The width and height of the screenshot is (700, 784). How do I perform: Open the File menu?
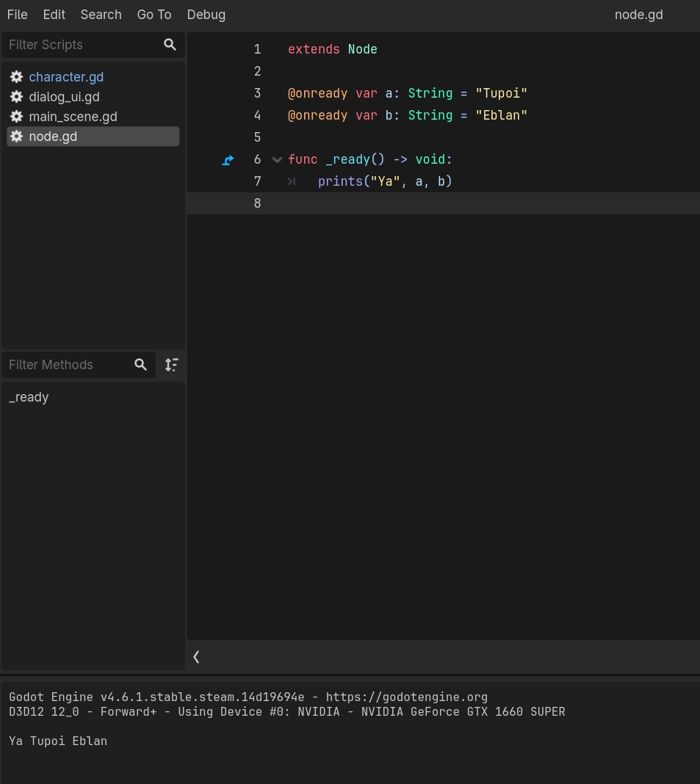click(x=17, y=15)
